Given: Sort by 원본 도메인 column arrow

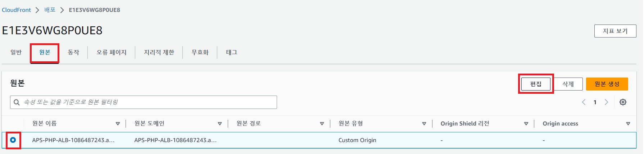Looking at the screenshot, I should (x=220, y=124).
